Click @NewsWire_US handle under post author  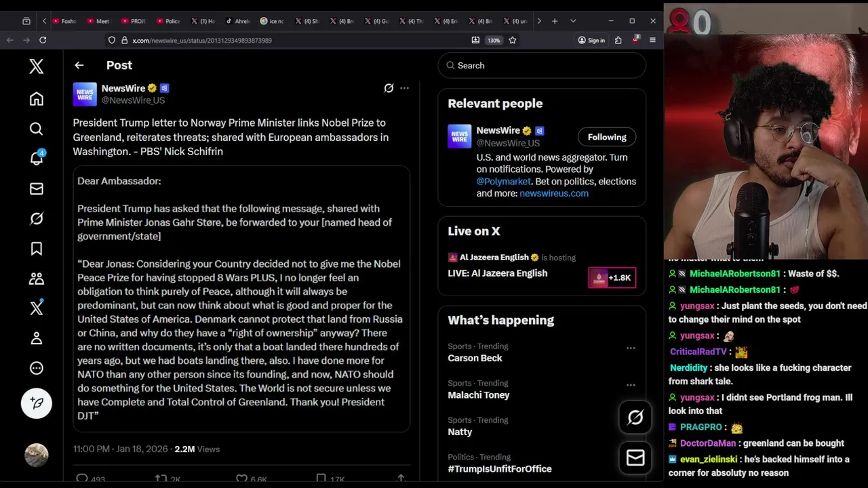click(133, 100)
